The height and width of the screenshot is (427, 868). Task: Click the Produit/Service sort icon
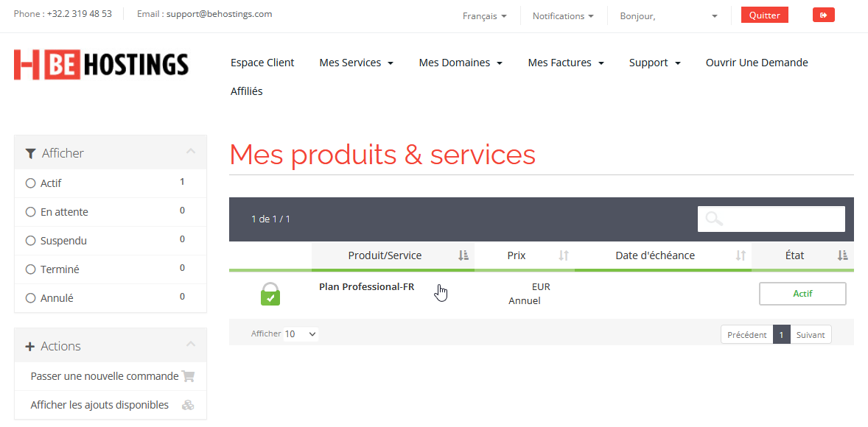(463, 255)
